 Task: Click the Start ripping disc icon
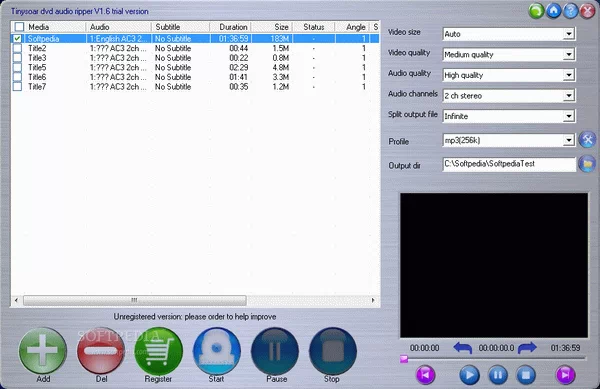[217, 351]
